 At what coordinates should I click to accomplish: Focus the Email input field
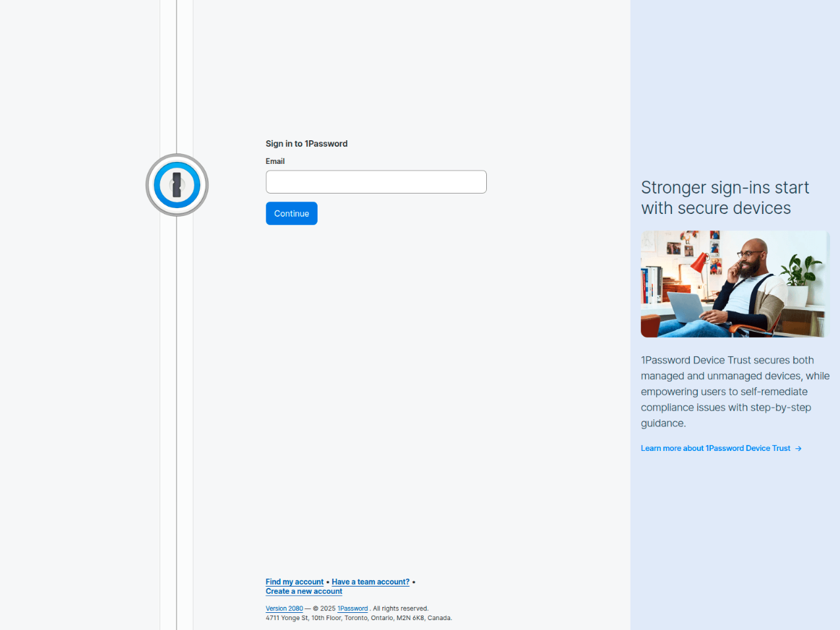pos(376,182)
